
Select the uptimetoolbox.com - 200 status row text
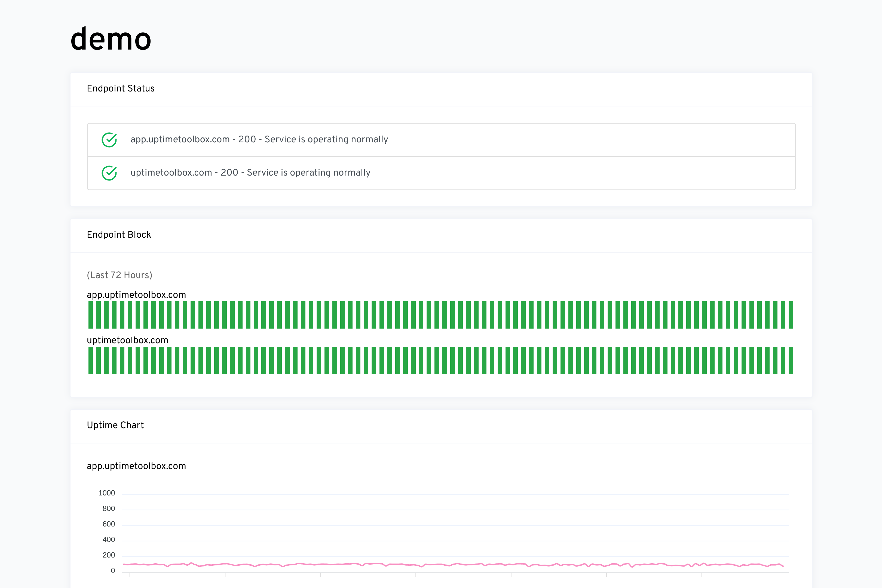(x=250, y=173)
